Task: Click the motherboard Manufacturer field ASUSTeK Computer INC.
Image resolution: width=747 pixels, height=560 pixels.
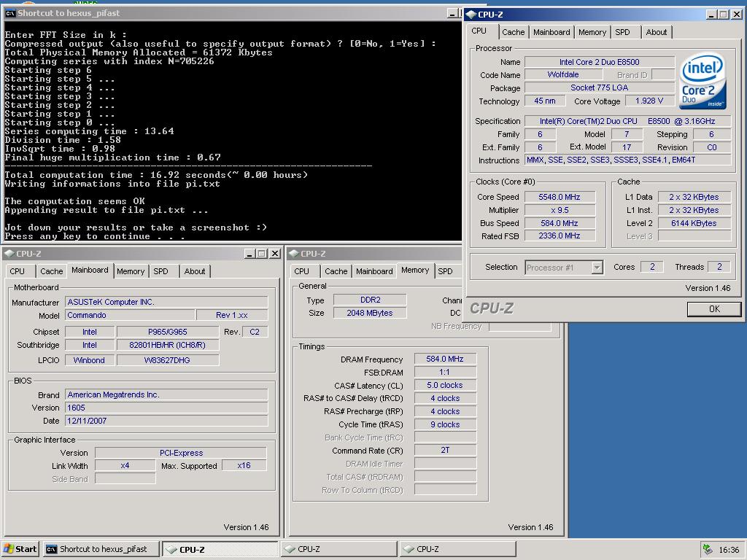Action: [x=166, y=302]
